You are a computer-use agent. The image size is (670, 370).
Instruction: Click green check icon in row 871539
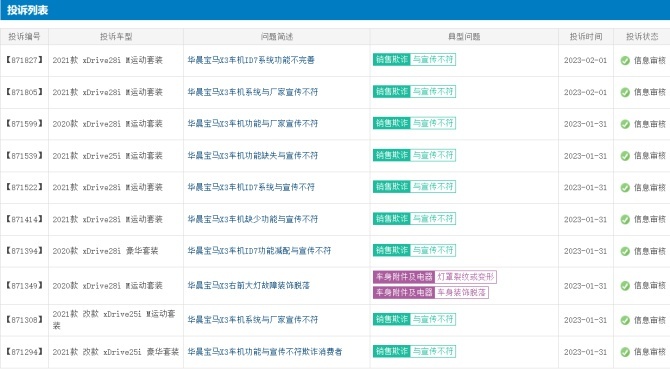[625, 156]
